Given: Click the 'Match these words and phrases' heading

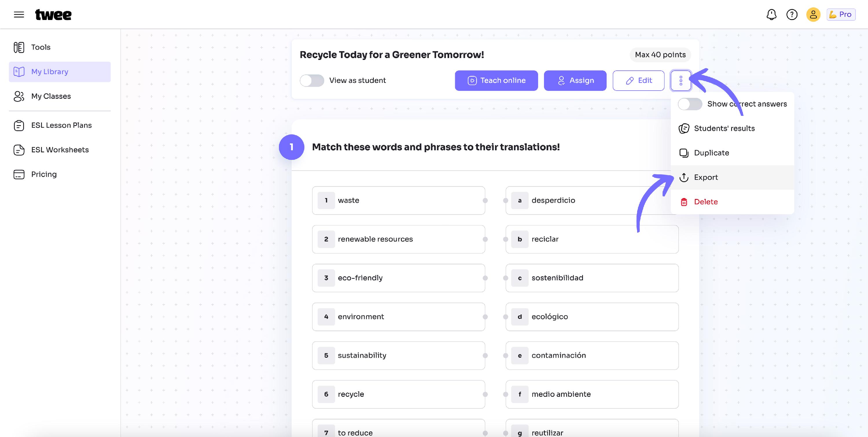Looking at the screenshot, I should [436, 147].
